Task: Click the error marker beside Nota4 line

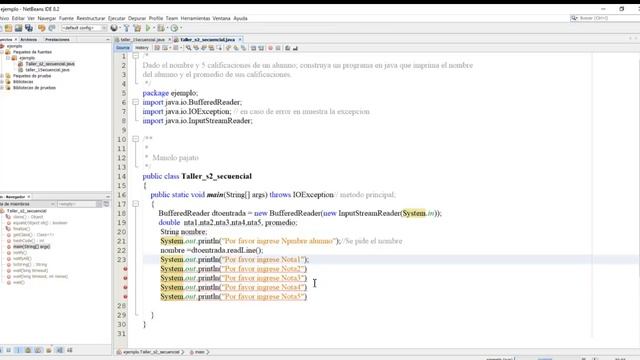Action: 125,287
